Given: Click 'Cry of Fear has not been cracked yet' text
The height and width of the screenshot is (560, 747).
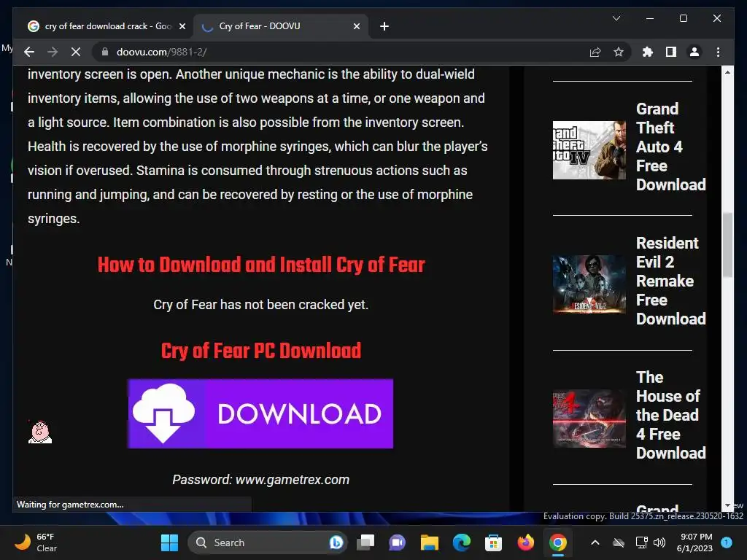Looking at the screenshot, I should click(x=260, y=304).
